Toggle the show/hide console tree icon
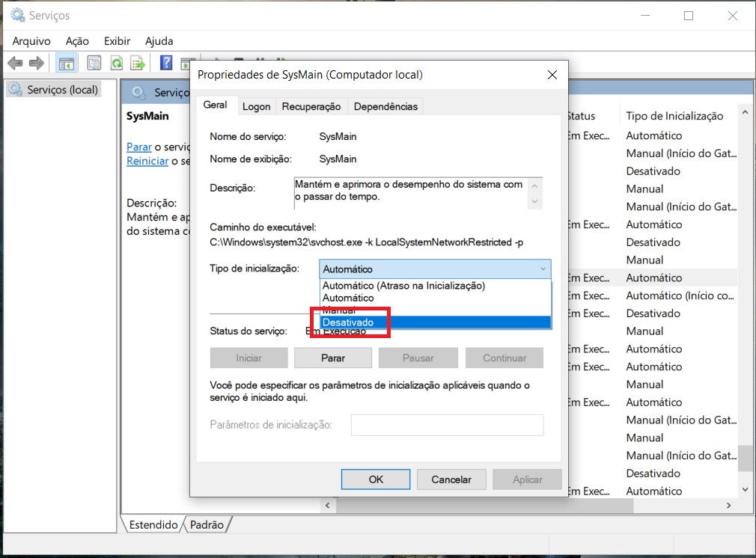The height and width of the screenshot is (558, 756). coord(67,63)
